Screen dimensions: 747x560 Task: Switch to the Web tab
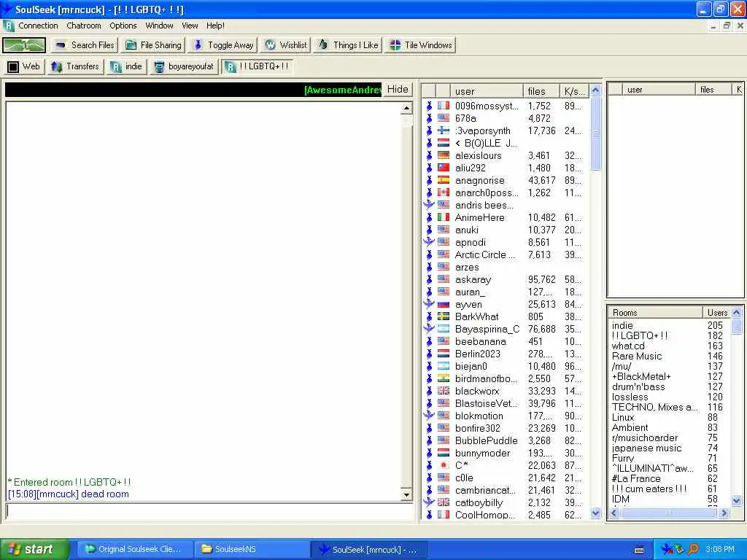point(24,66)
